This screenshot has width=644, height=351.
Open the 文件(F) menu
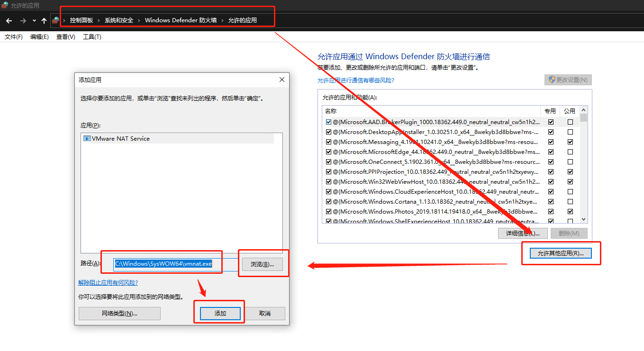click(x=14, y=37)
